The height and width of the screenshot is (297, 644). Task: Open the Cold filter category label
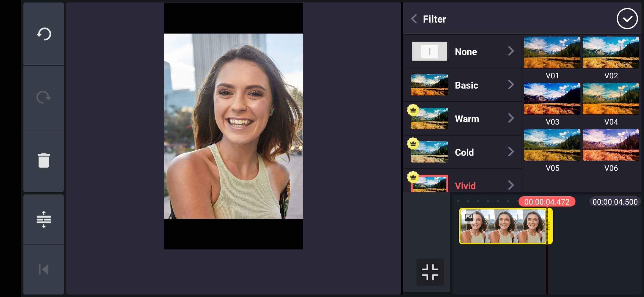pyautogui.click(x=464, y=152)
